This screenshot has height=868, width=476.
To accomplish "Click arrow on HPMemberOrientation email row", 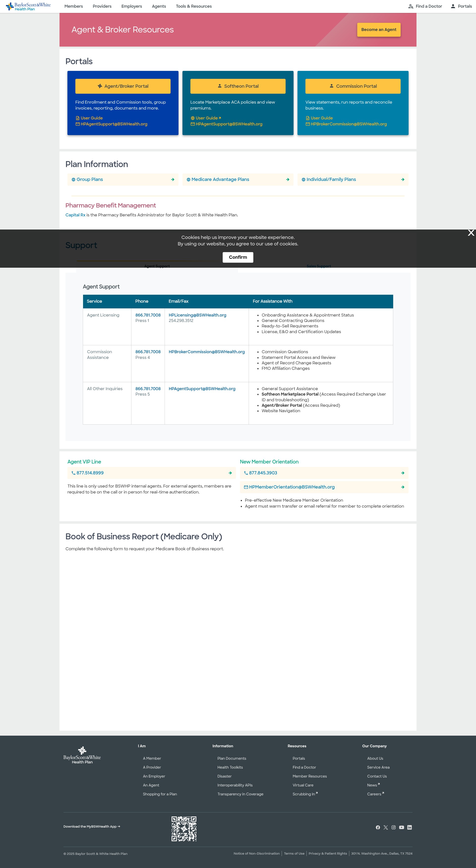I will [x=403, y=487].
